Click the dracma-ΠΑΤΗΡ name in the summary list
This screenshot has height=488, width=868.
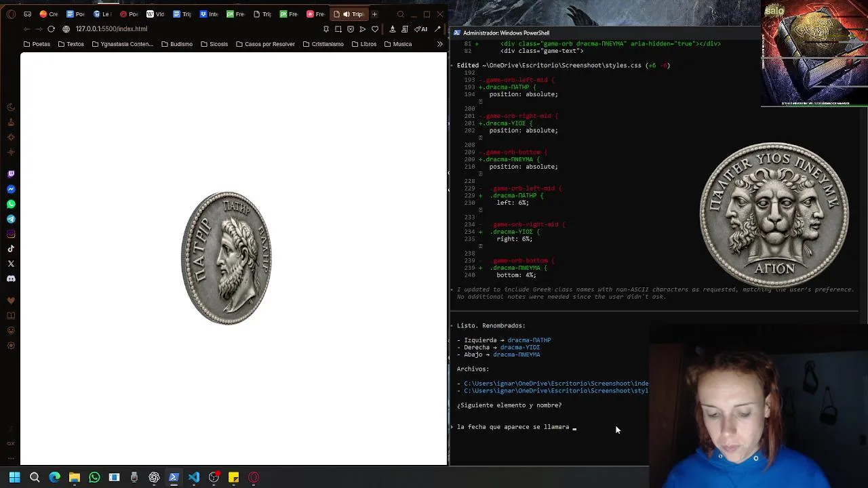point(529,340)
